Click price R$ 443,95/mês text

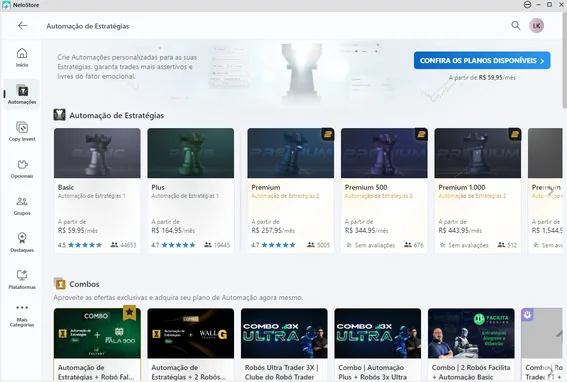point(460,230)
